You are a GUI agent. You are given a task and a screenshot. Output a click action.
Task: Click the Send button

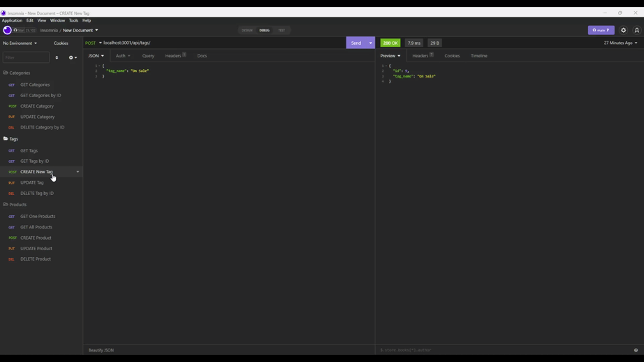356,43
